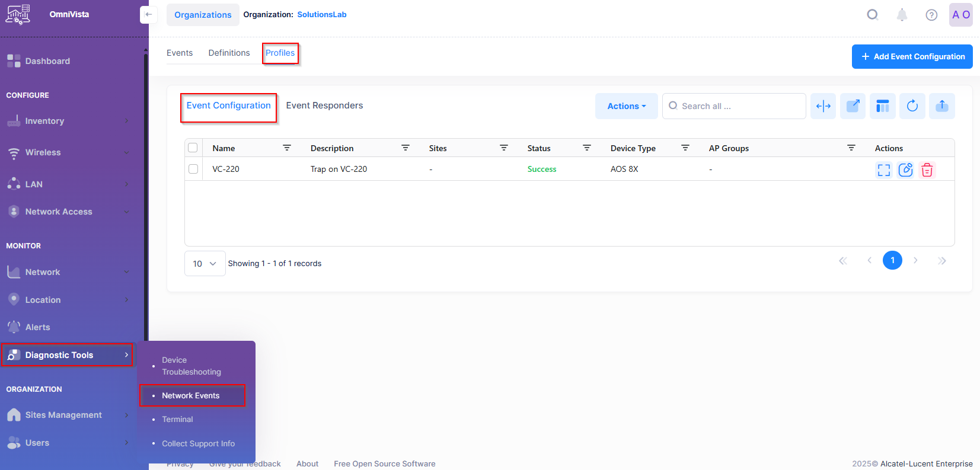The width and height of the screenshot is (980, 470).
Task: Toggle the select-all checkbox in table header
Action: pos(193,148)
